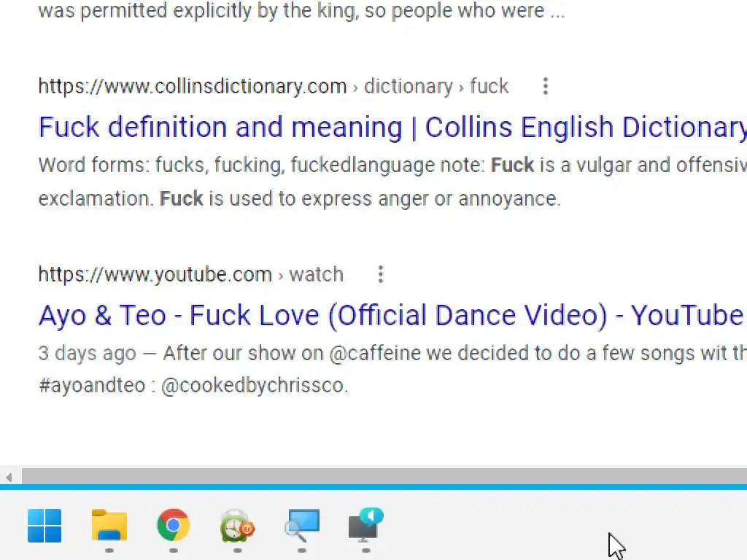Click the horizontal scrollbar left arrow
The width and height of the screenshot is (747, 560).
(x=9, y=477)
